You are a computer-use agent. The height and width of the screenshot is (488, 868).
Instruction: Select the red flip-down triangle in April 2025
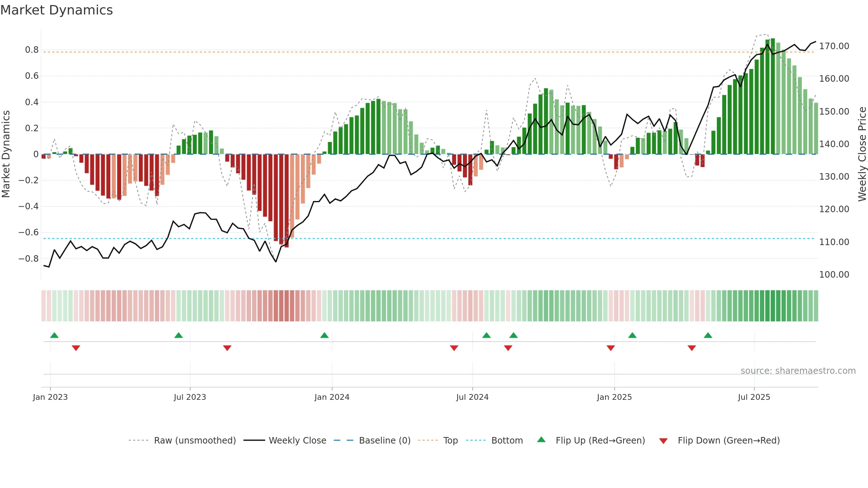coord(692,348)
